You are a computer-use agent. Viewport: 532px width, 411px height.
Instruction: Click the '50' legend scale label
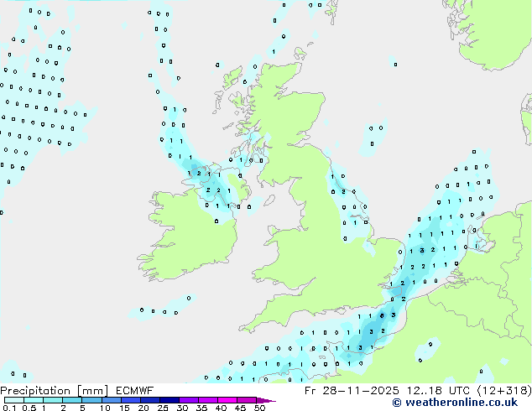pos(260,408)
